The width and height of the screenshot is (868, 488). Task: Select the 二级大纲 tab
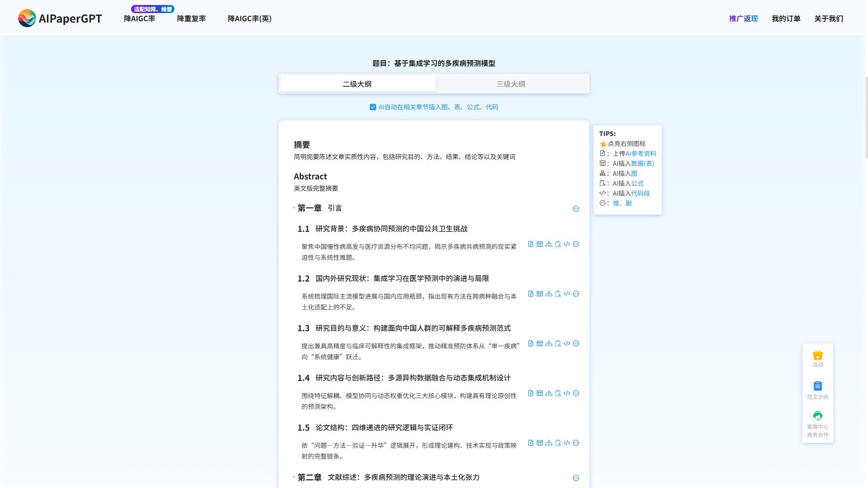point(358,84)
